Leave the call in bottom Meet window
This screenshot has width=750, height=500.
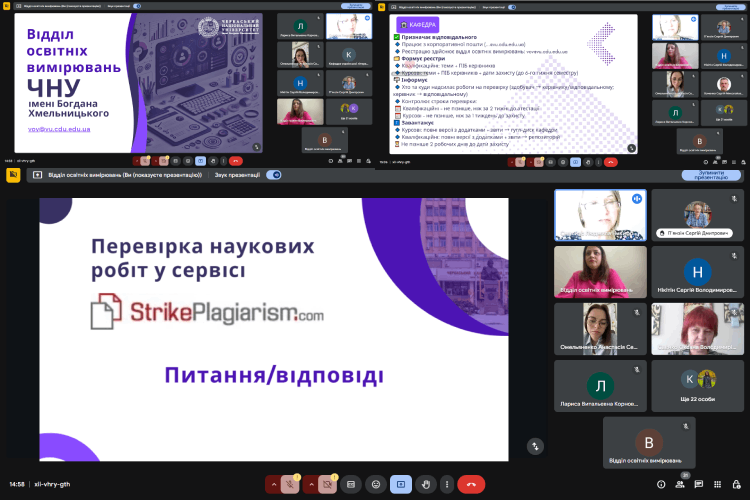(x=471, y=485)
